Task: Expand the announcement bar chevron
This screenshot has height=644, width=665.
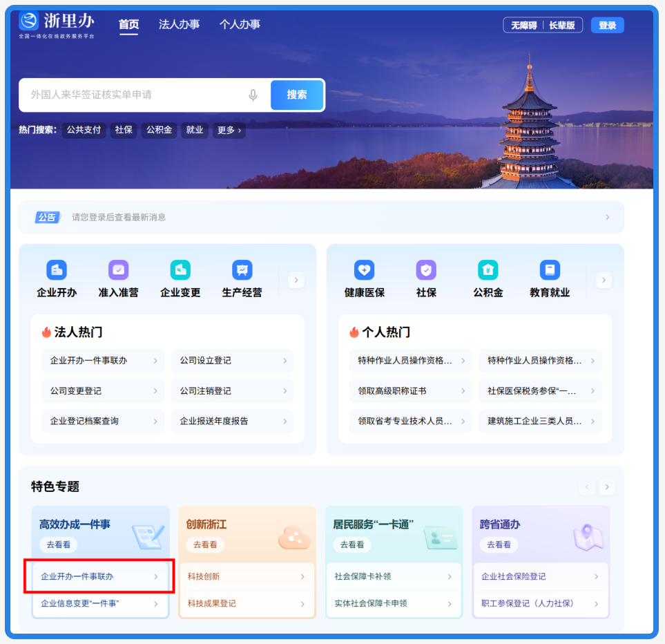Action: [x=607, y=217]
